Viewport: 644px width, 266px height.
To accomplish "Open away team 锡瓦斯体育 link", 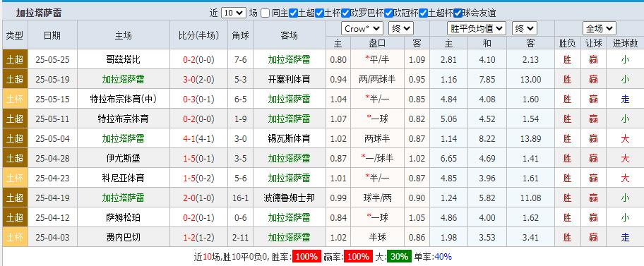I will 289,138.
